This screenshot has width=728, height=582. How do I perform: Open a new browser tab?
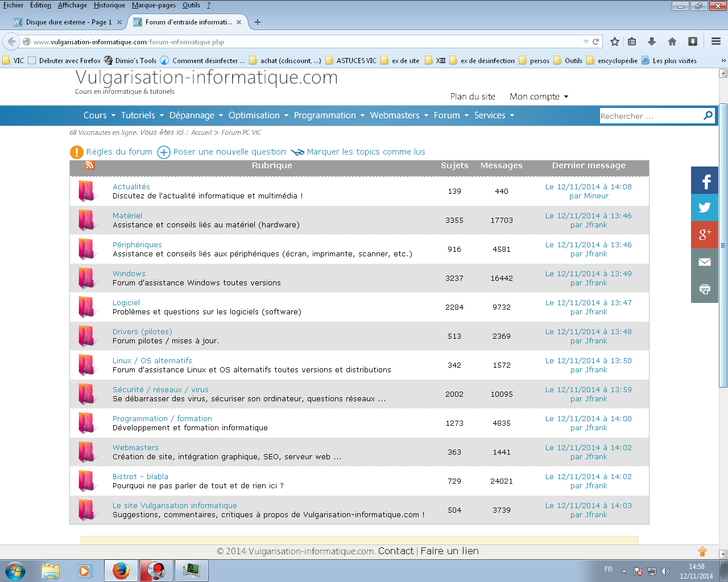pos(258,22)
